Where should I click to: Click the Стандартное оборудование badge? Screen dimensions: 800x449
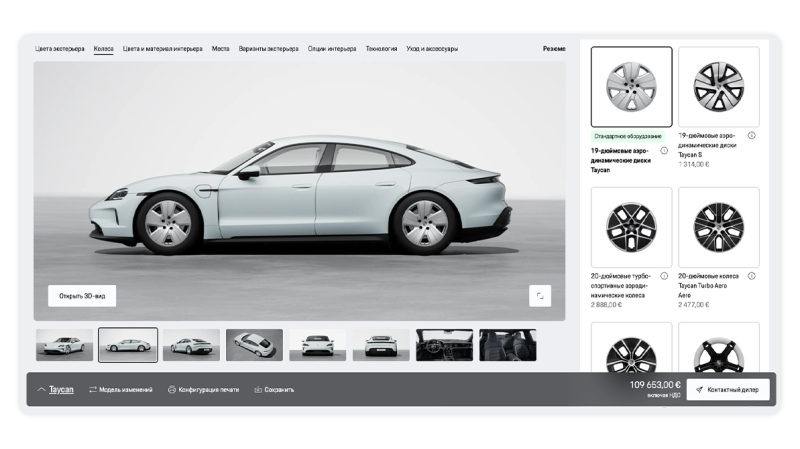pos(628,136)
